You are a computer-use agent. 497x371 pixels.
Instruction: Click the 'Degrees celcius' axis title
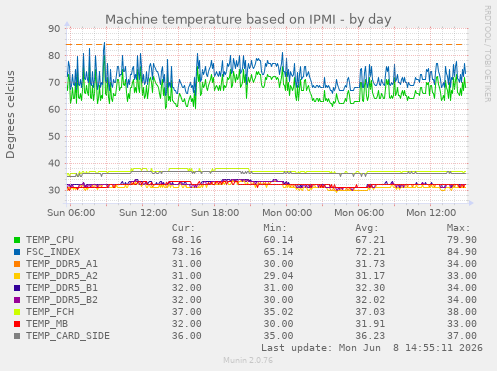[x=10, y=115]
